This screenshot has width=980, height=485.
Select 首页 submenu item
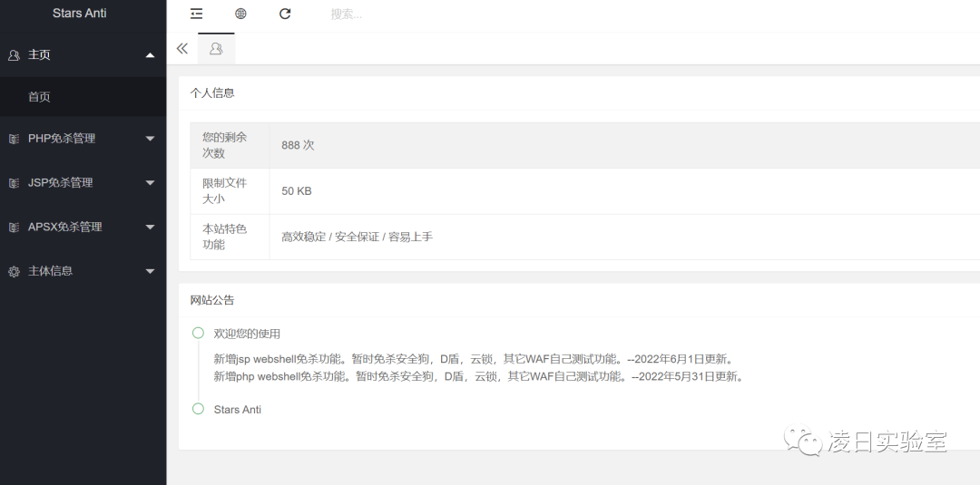[83, 97]
